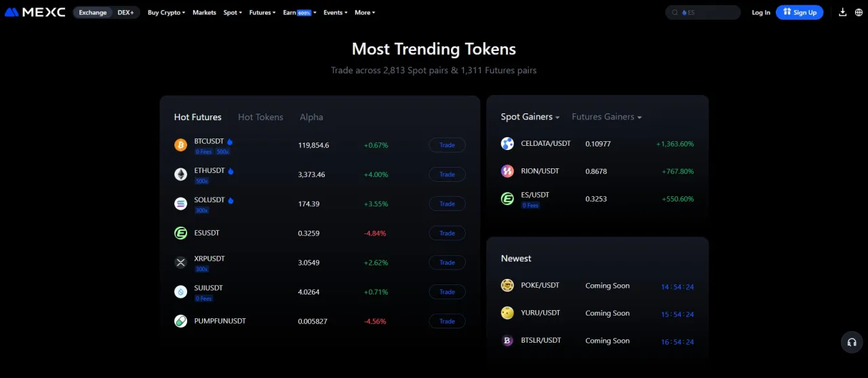Screen dimensions: 868x378
Task: Click the download app icon
Action: pyautogui.click(x=843, y=12)
